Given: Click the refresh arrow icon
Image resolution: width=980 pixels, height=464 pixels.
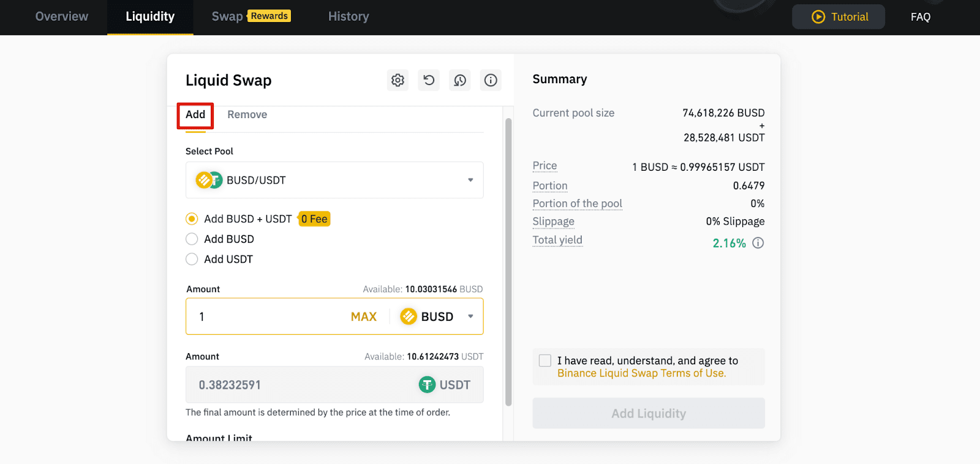Looking at the screenshot, I should pyautogui.click(x=429, y=80).
